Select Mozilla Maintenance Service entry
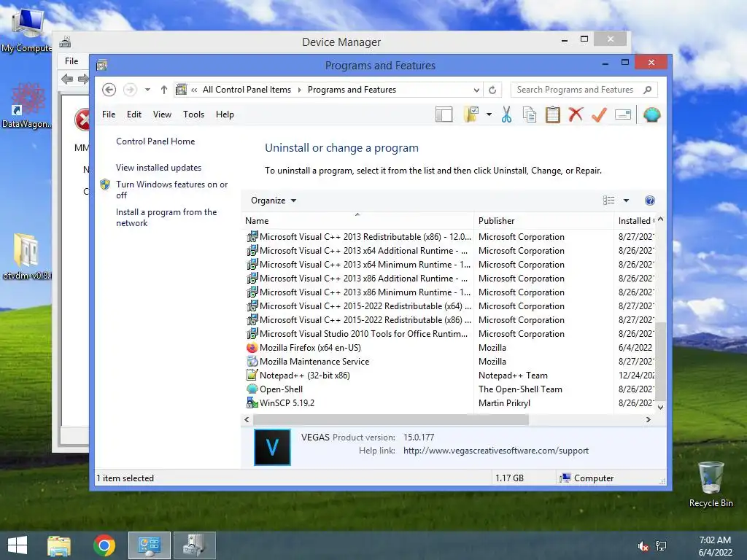This screenshot has width=747, height=560. pyautogui.click(x=314, y=362)
